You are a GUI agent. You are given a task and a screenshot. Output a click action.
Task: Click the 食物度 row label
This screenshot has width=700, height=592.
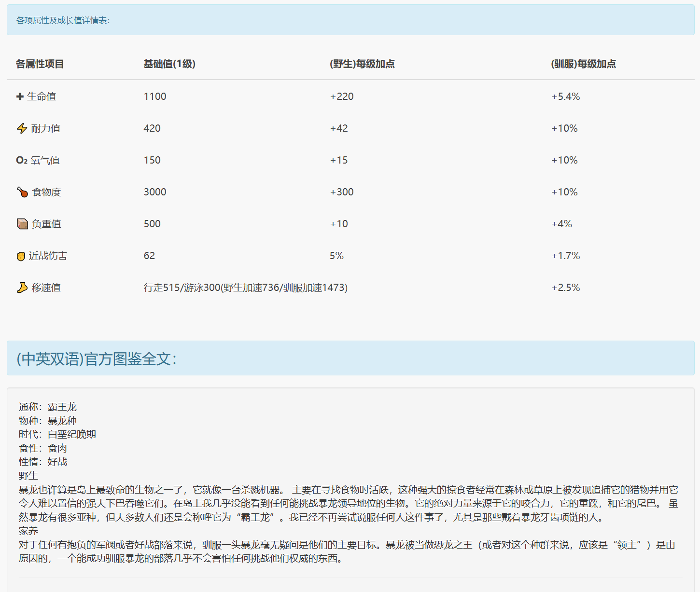pos(46,192)
